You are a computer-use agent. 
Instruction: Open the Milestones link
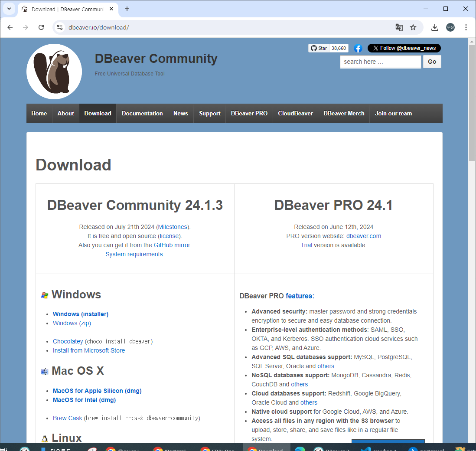(x=173, y=227)
